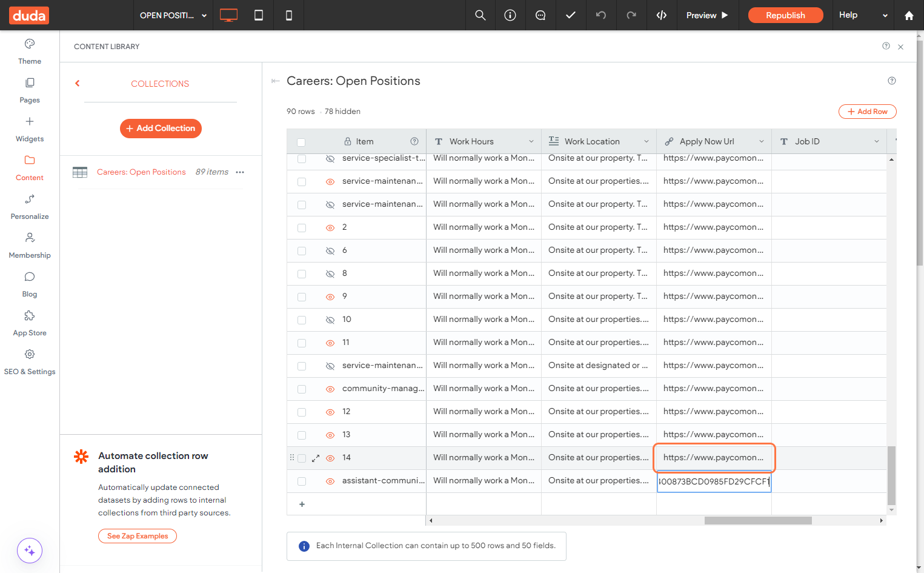Open the search magnifier in top bar
Screen dimensions: 924x573
pyautogui.click(x=480, y=15)
